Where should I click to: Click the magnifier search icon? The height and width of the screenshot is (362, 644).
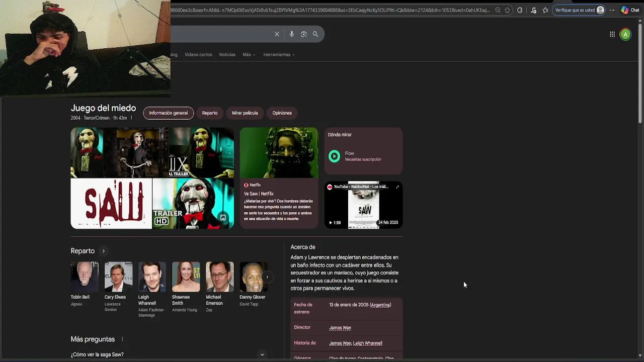315,34
